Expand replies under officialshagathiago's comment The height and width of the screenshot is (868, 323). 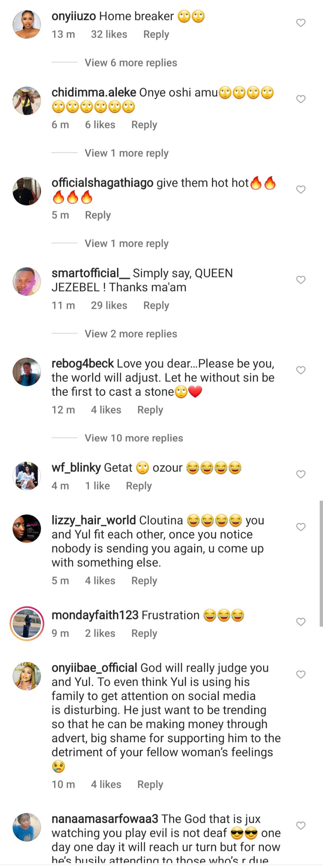[x=126, y=244]
